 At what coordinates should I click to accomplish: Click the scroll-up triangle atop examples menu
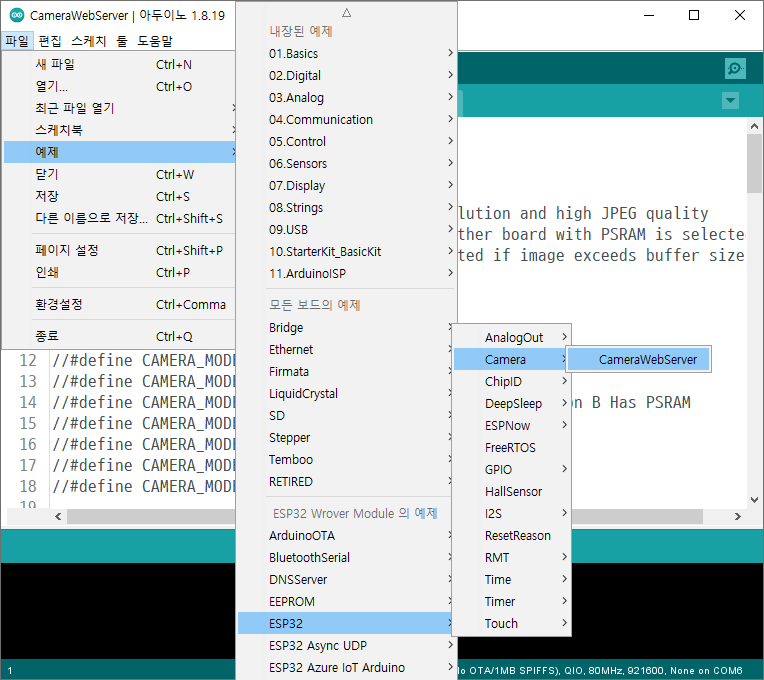point(346,13)
